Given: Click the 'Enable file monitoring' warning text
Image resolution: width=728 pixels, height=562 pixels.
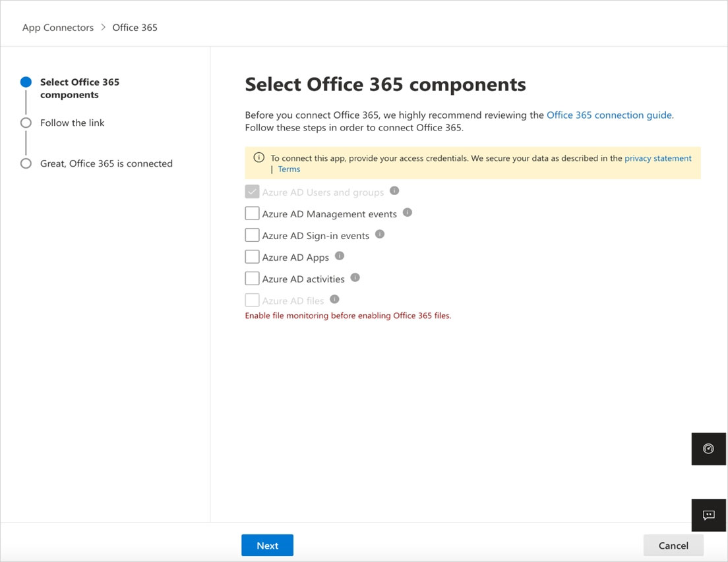Looking at the screenshot, I should 348,316.
